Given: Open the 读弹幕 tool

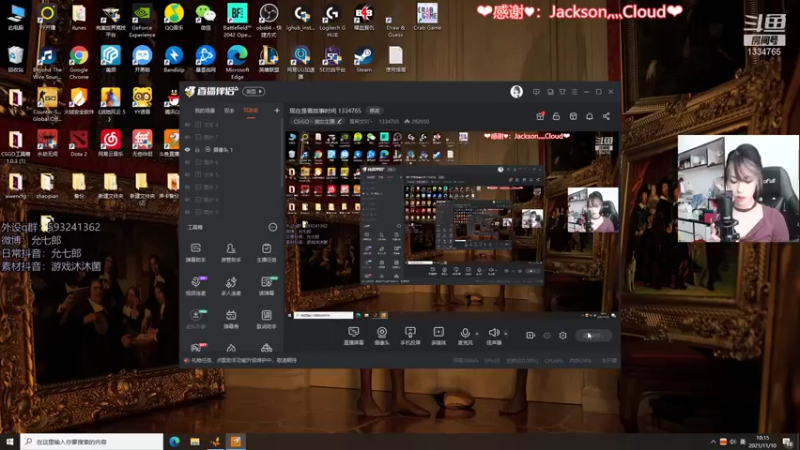Looking at the screenshot, I should [266, 286].
